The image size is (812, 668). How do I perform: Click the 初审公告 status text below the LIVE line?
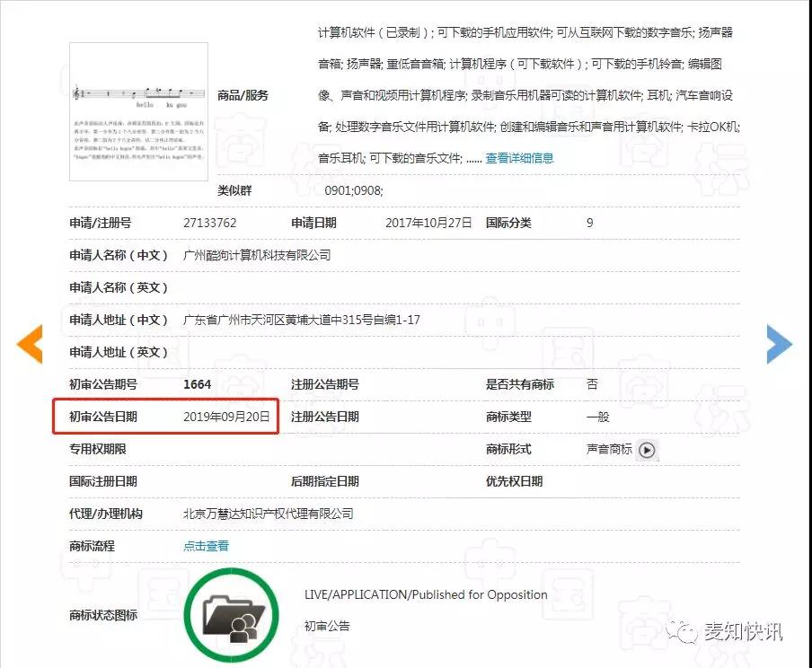[x=327, y=626]
